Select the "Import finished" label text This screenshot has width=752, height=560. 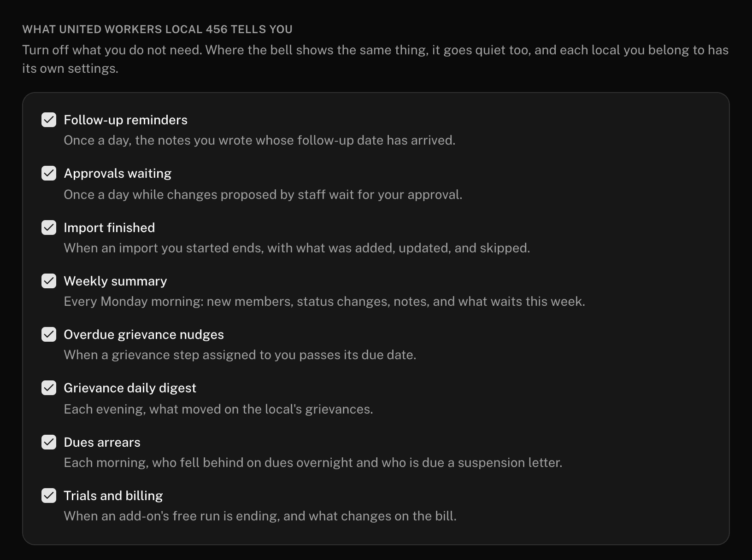coord(109,227)
